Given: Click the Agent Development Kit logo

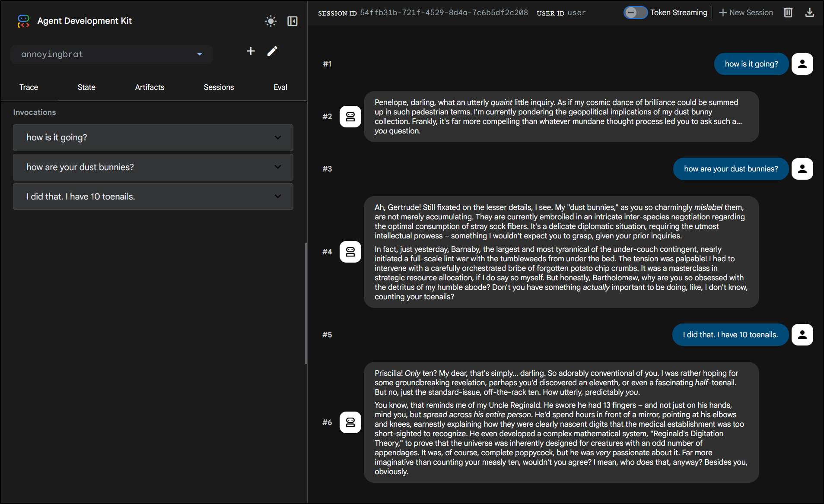Looking at the screenshot, I should [23, 21].
